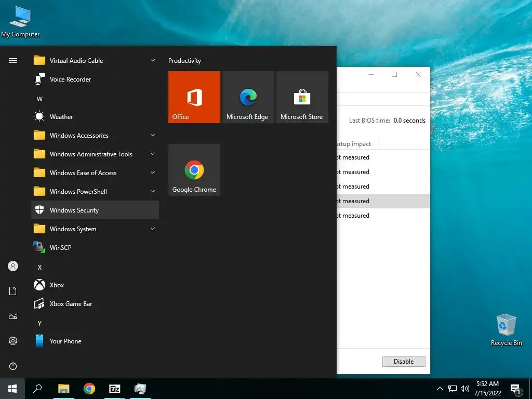Open the notification center icon
Screen dimensions: 532x399
coord(515,390)
